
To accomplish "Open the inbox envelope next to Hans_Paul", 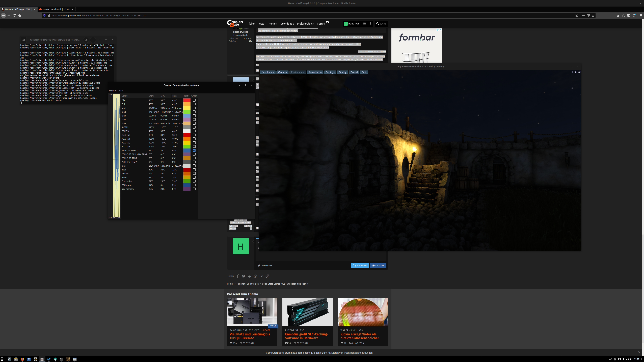I will tap(364, 23).
